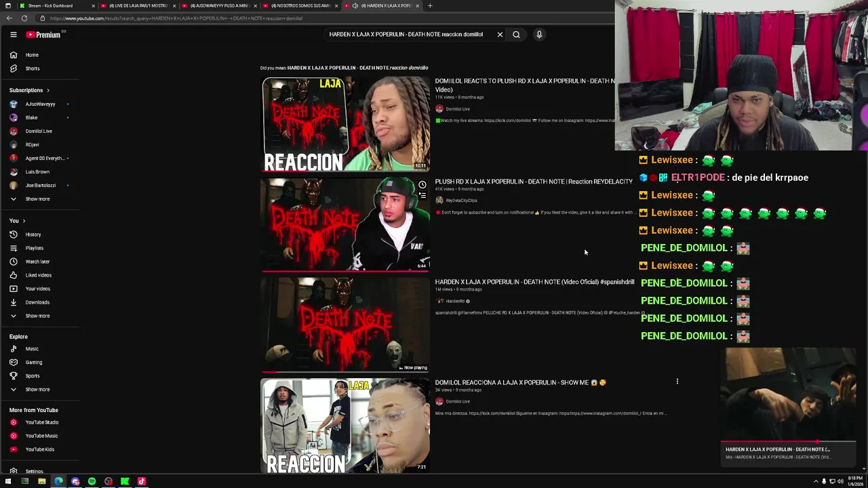868x488 pixels.
Task: Go back with the browser back arrow
Action: point(9,18)
